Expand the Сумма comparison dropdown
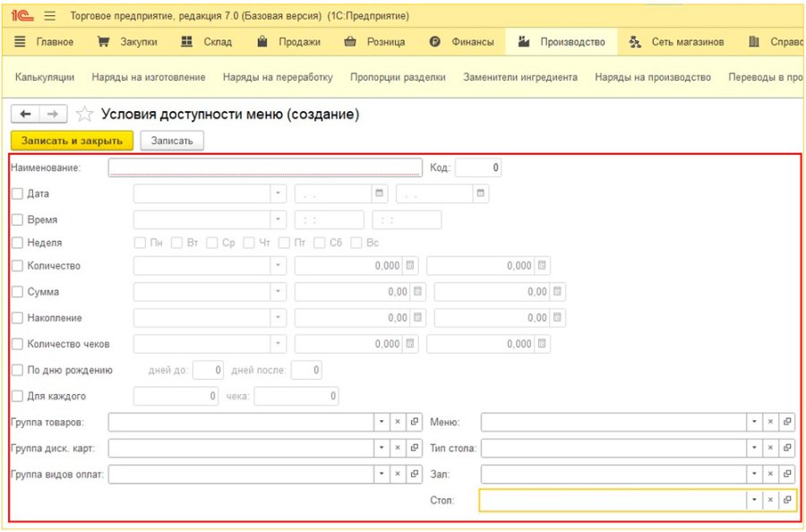Screen dimensions: 806x532 click(279, 291)
